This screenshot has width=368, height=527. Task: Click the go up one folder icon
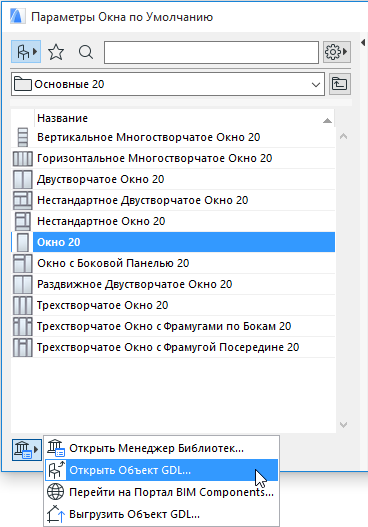(x=339, y=84)
